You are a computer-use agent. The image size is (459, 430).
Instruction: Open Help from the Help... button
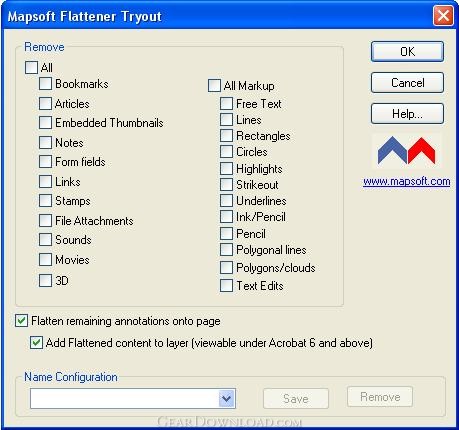[407, 114]
